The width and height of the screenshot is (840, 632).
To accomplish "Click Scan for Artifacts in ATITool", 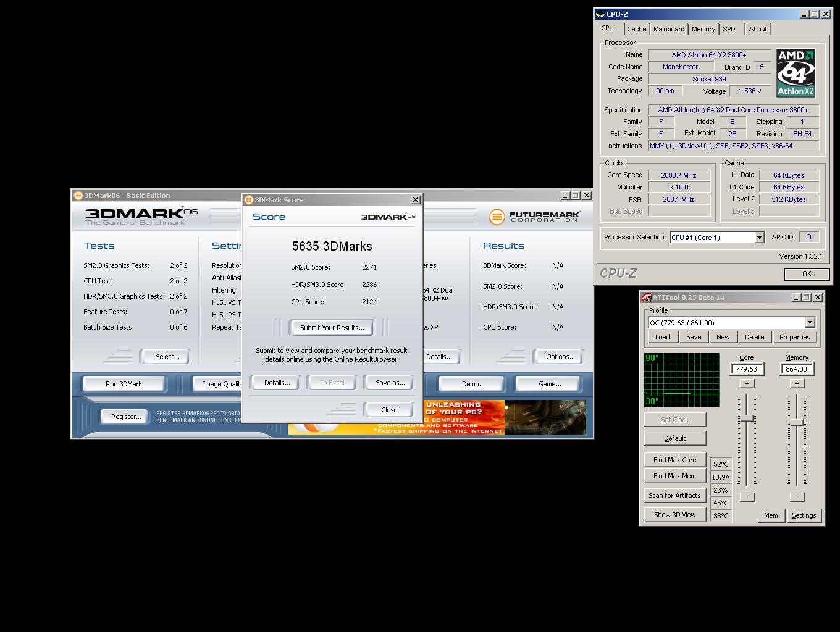I will [675, 496].
